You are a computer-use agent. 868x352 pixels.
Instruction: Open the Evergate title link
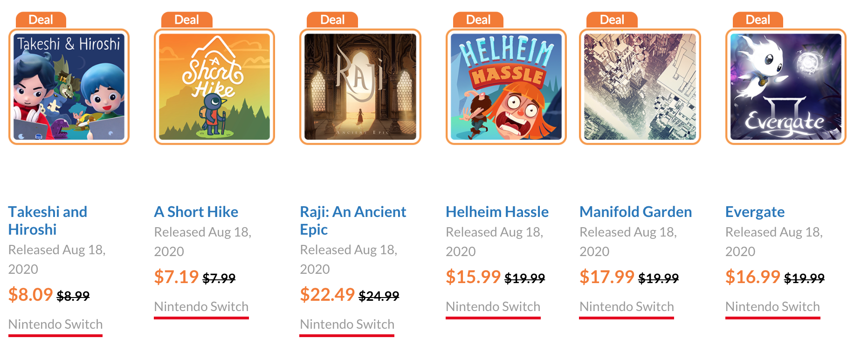(755, 212)
